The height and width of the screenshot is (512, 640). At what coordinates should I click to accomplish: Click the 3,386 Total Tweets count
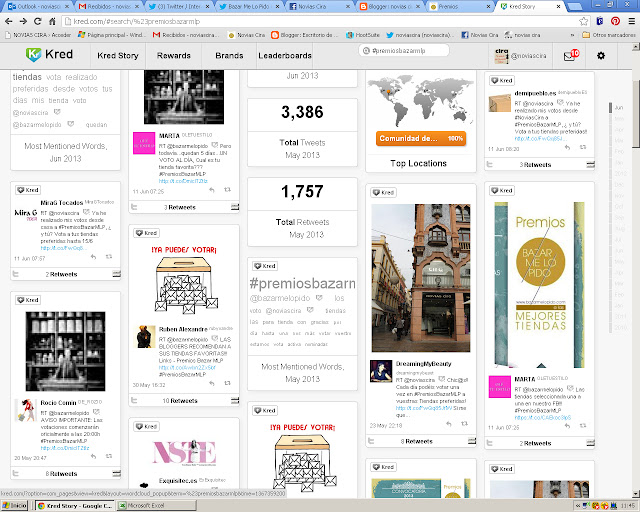[x=302, y=112]
